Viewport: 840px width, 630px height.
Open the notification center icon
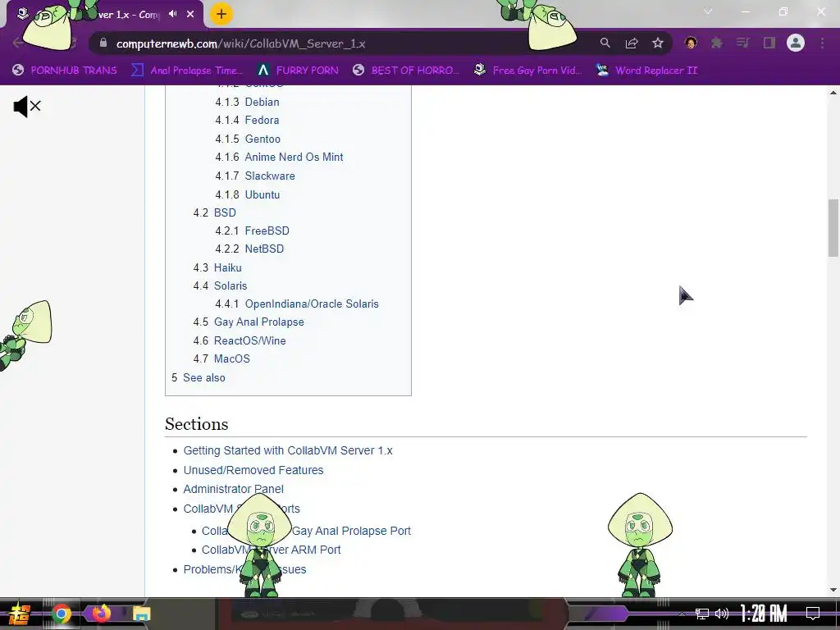click(813, 614)
